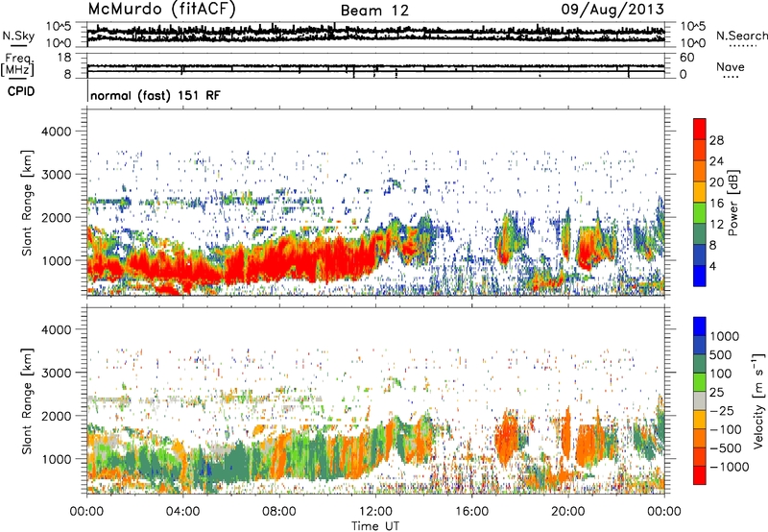Viewport: 768px width, 532px height.
Task: Click the '60' Nave axis tick label
Action: pos(686,58)
